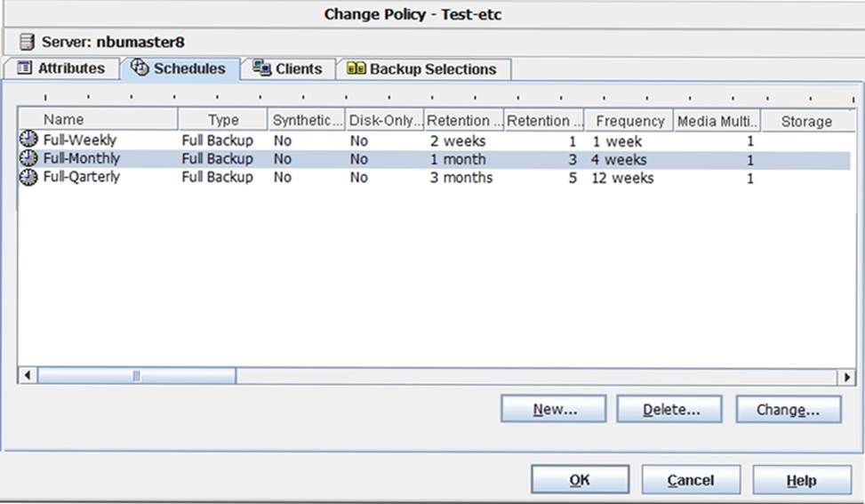Click the '1 week' frequency cell
Image resolution: width=865 pixels, height=504 pixels.
point(617,141)
